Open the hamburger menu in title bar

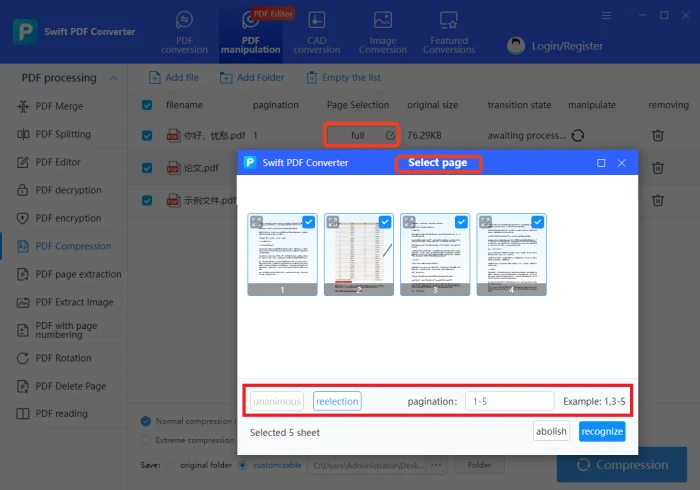606,16
